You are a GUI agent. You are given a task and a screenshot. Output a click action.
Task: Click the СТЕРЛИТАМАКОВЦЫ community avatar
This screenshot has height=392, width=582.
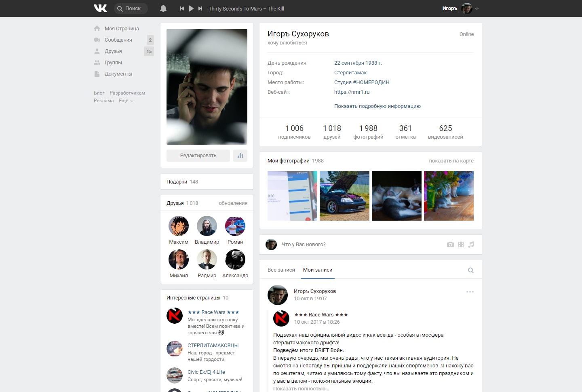pos(175,349)
